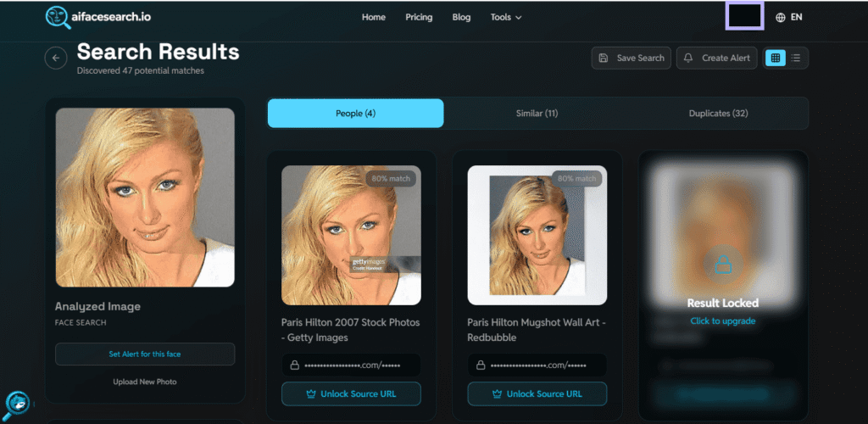Click the globe language icon
Image resolution: width=868 pixels, height=424 pixels.
(x=781, y=17)
